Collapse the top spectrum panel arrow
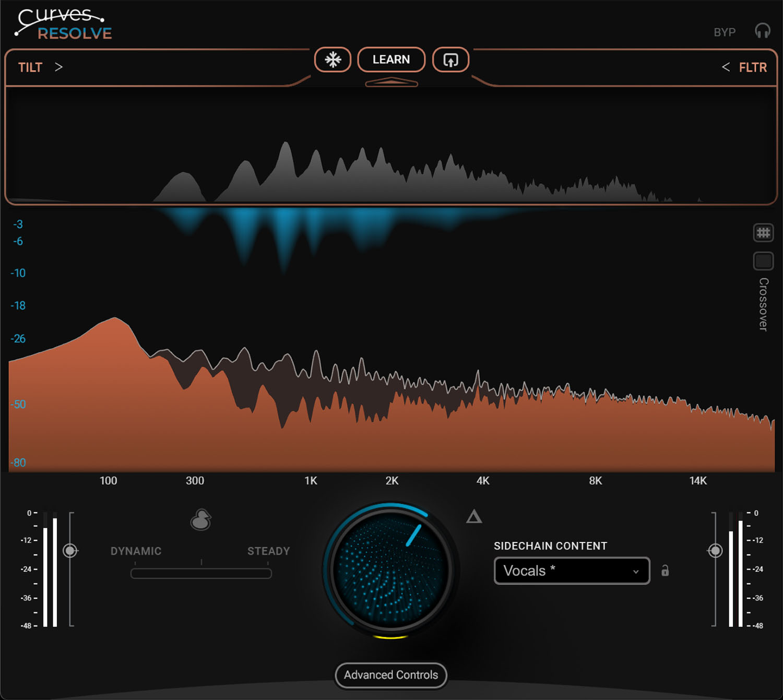This screenshot has height=700, width=783. pos(391,82)
